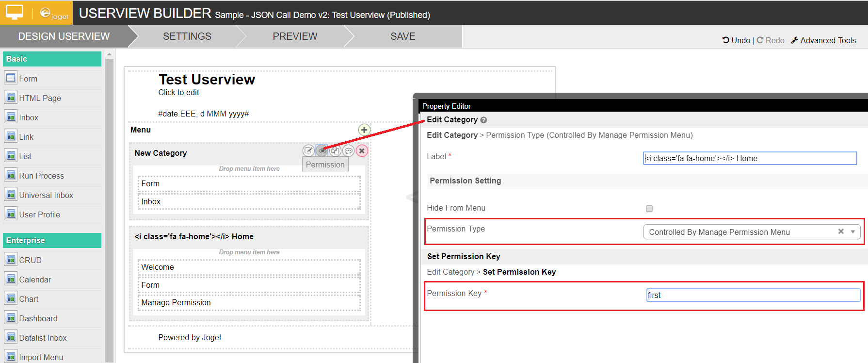The width and height of the screenshot is (868, 363).
Task: Click the help icon beside Edit Category
Action: click(x=484, y=120)
